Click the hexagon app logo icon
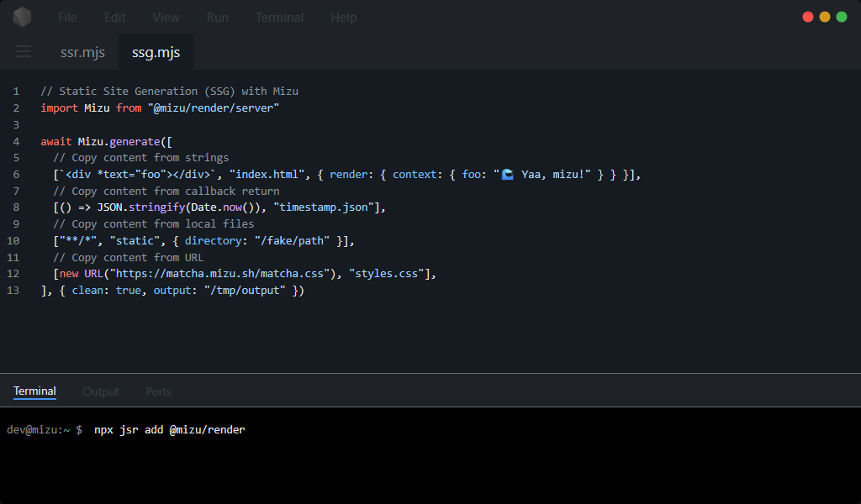Screen dimensions: 861x504 pyautogui.click(x=23, y=17)
